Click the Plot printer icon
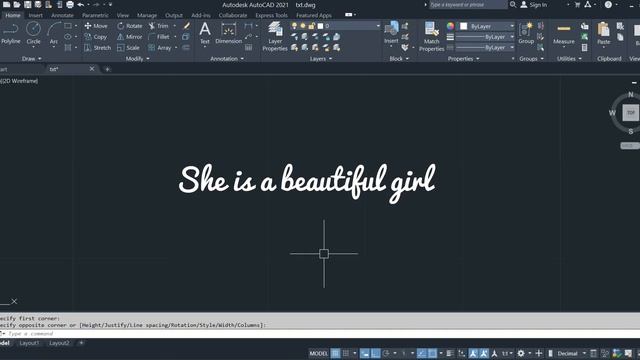 (70, 4)
